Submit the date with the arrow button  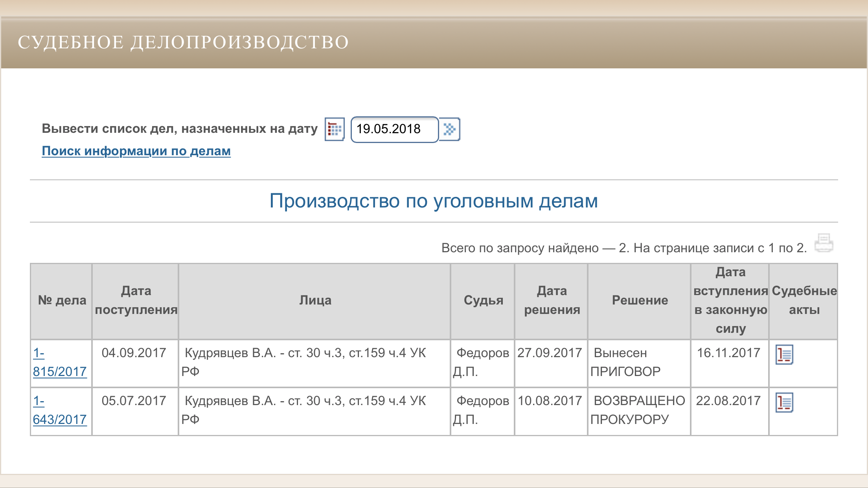click(449, 129)
